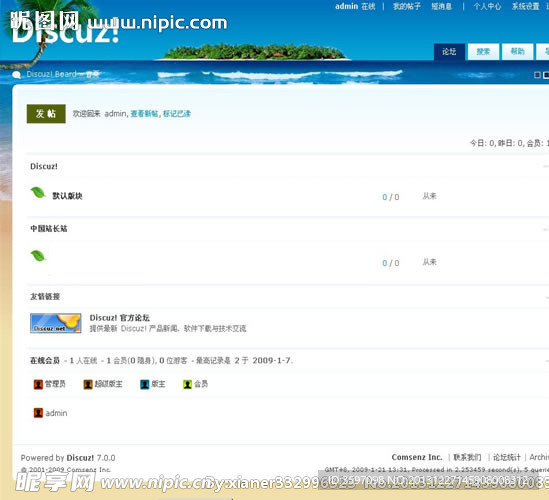
Task: Open the 帮助 navigation tab
Action: point(517,52)
